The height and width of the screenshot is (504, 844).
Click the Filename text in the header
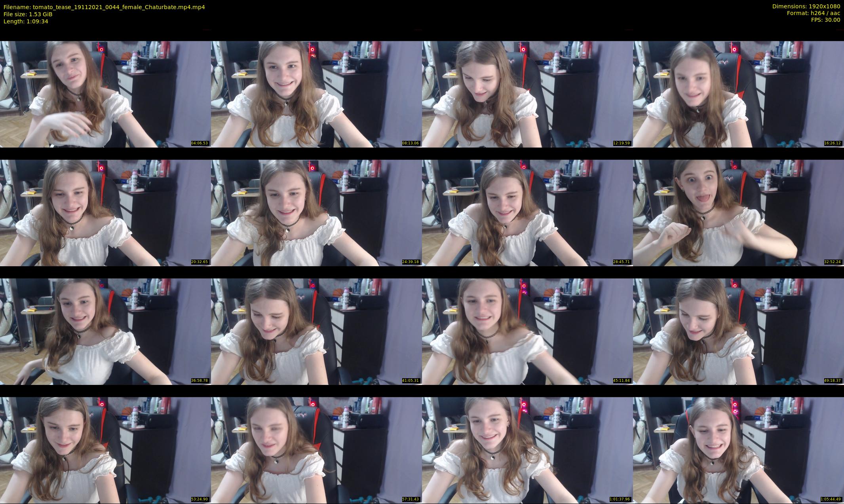(x=104, y=7)
